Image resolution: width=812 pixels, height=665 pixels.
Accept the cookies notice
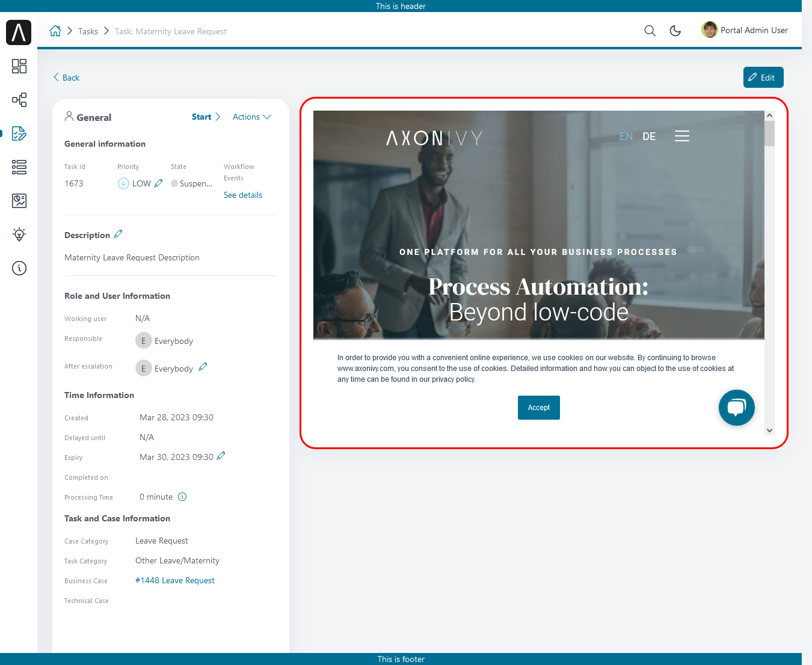coord(539,408)
